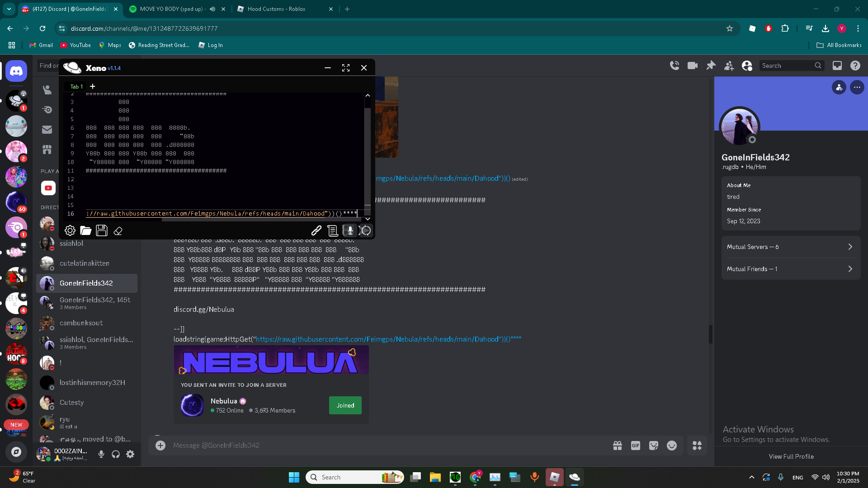Start a voice call in Discord
This screenshot has height=488, width=868.
pos(675,66)
